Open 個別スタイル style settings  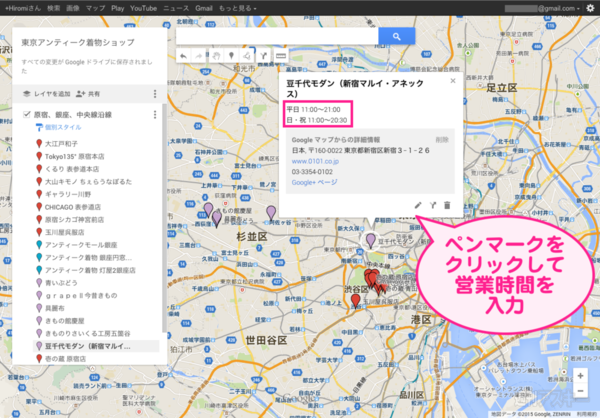[x=58, y=127]
